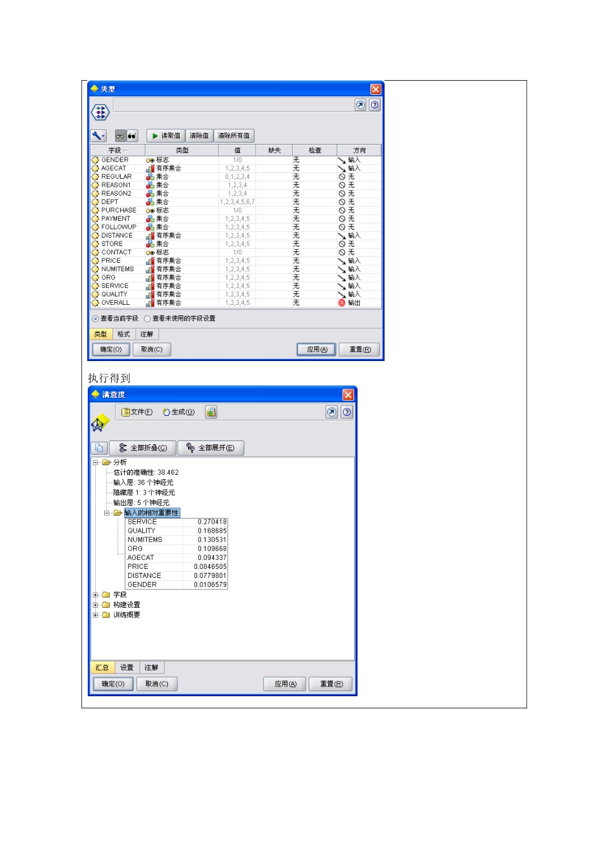Screen dimensions: 614x868
Task: Click the dark sunglasses icon in 类型 toolbar
Action: coord(132,136)
